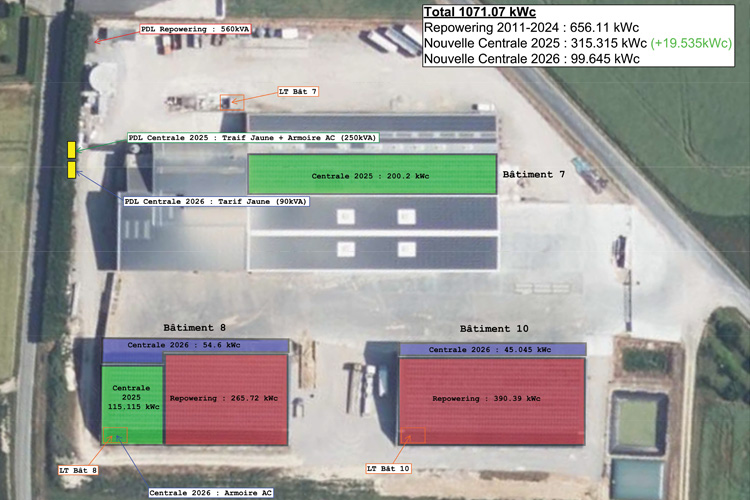
Task: Select the PDL Centrale 2025 Traif Jaune label
Action: pyautogui.click(x=252, y=137)
